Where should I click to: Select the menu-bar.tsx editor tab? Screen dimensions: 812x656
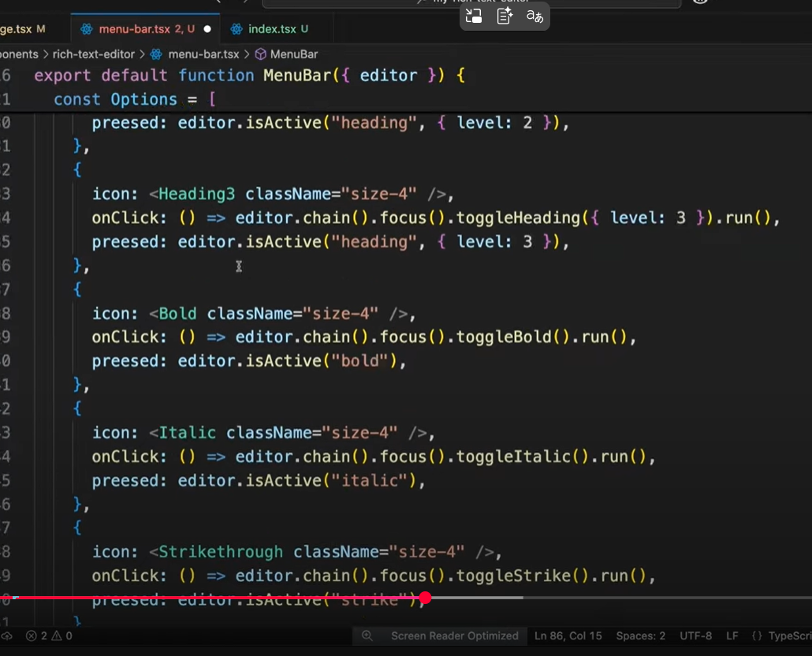pyautogui.click(x=134, y=29)
